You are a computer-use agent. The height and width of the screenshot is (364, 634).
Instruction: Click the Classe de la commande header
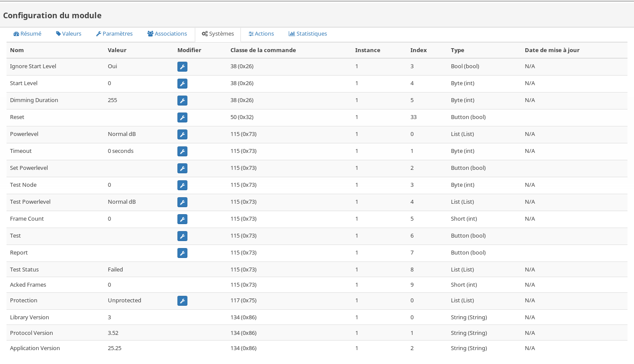(263, 50)
